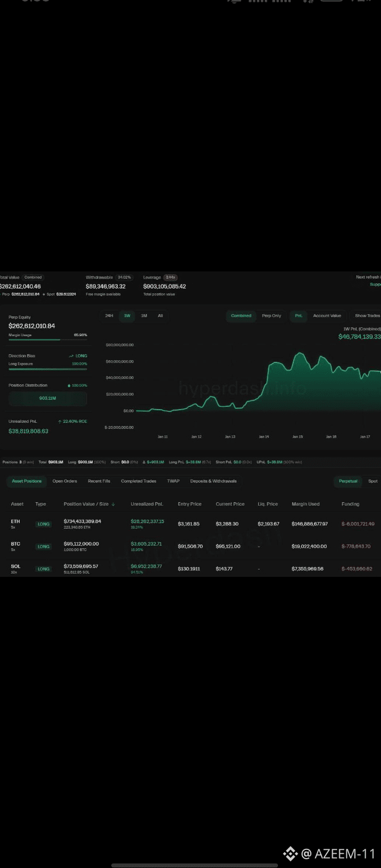This screenshot has width=381, height=868.
Task: Click the LONG trend arrow under Direction Bias
Action: pos(71,356)
